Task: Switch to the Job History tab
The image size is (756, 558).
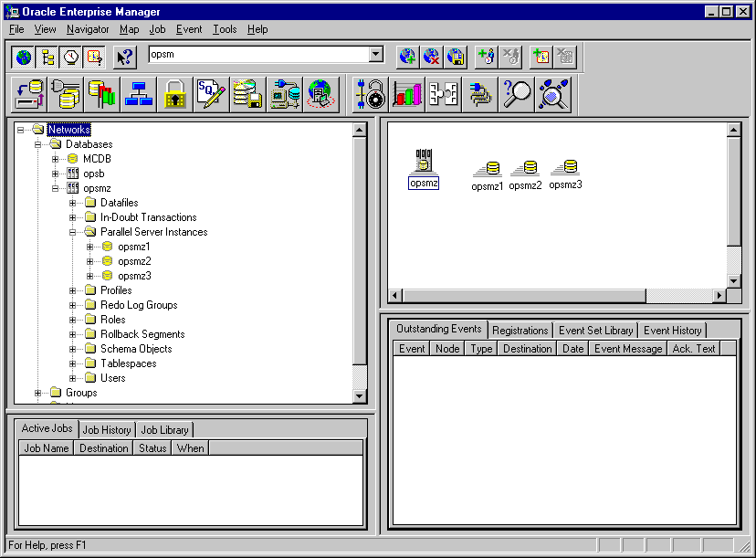Action: (107, 430)
